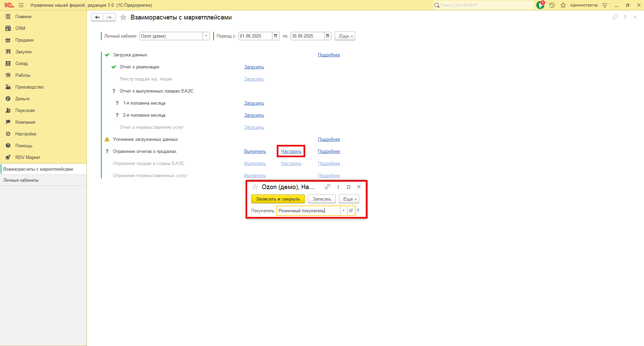Go to the Деньги section

(x=22, y=99)
